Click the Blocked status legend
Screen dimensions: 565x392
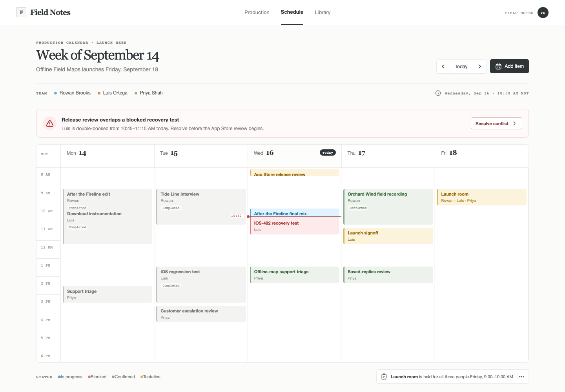(97, 377)
